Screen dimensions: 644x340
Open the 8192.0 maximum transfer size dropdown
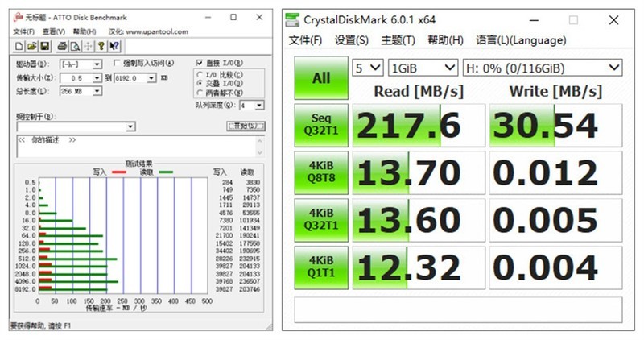click(151, 78)
